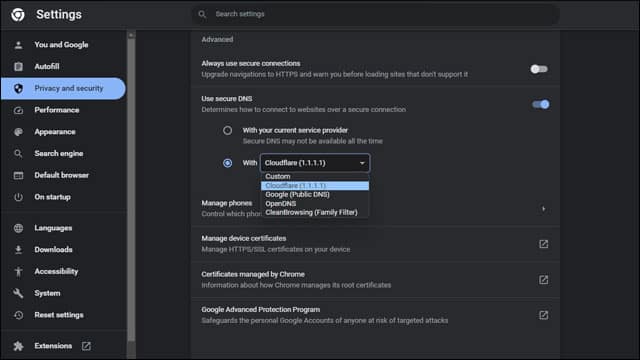Image resolution: width=640 pixels, height=360 pixels.
Task: Click the Accessibility figure icon
Action: pos(18,271)
